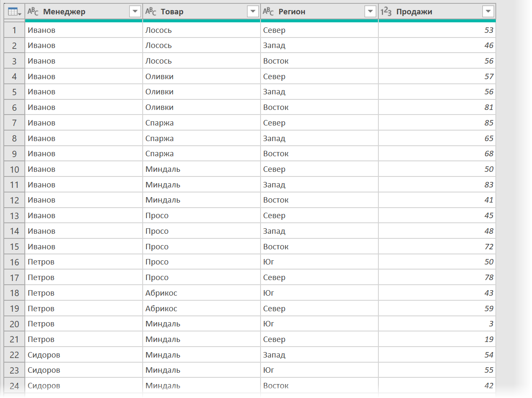Click sales value 72
Image resolution: width=532 pixels, height=398 pixels.
click(x=437, y=247)
